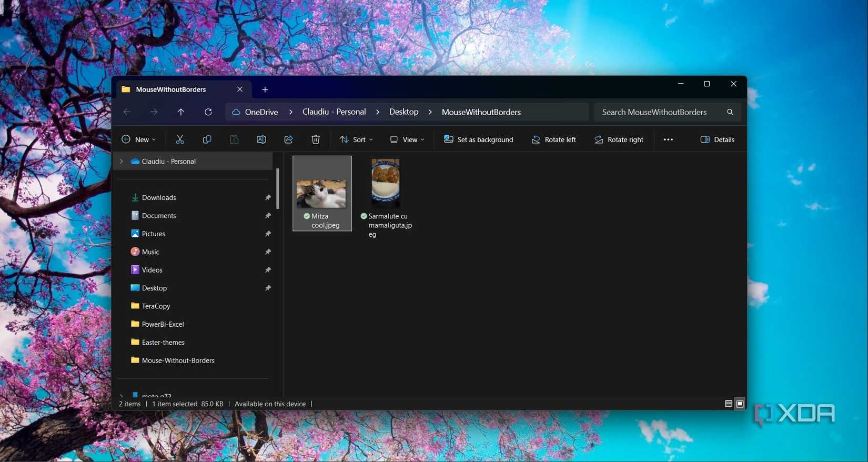Click the Delete trash can icon
The height and width of the screenshot is (462, 868).
pos(316,139)
